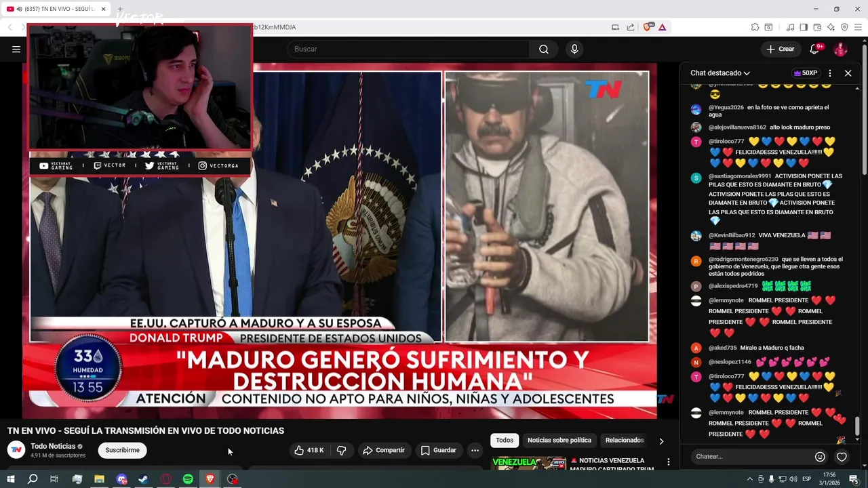Open the Todo Noticias channel link
This screenshot has height=488, width=868.
point(53,446)
